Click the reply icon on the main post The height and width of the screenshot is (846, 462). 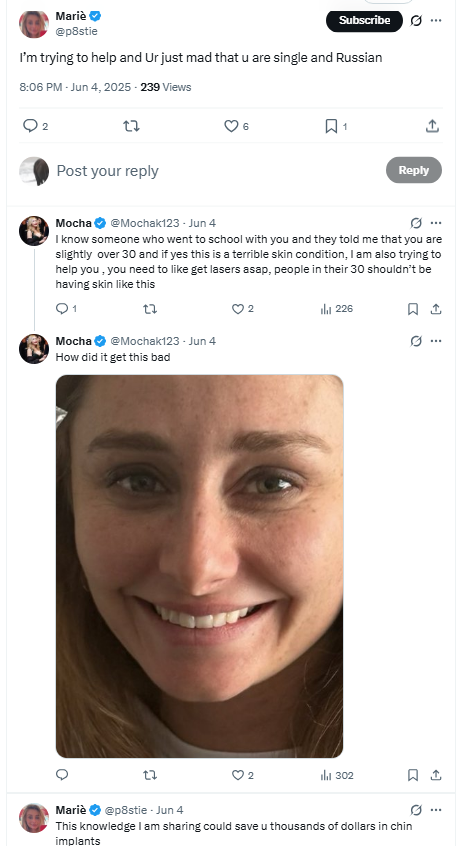click(x=30, y=126)
